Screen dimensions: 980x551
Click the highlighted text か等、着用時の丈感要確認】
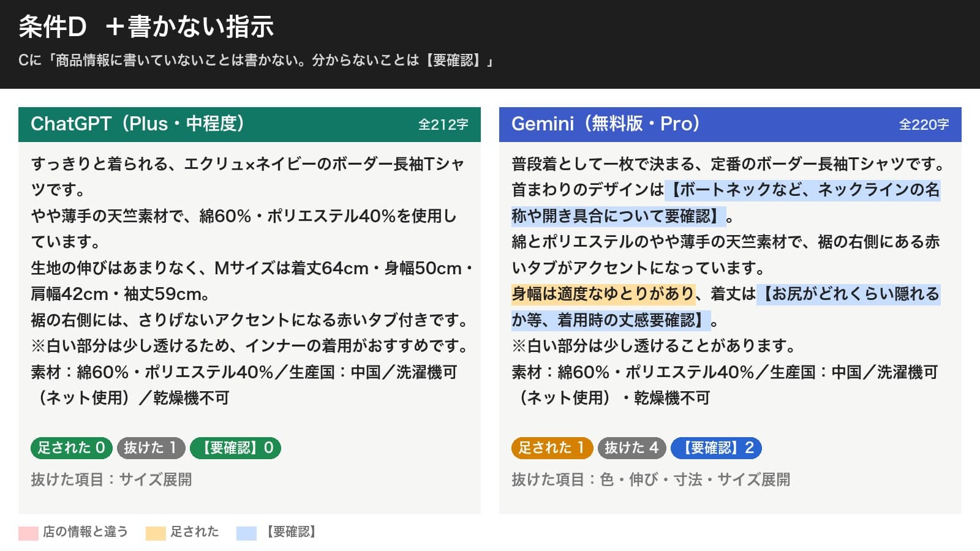point(611,320)
